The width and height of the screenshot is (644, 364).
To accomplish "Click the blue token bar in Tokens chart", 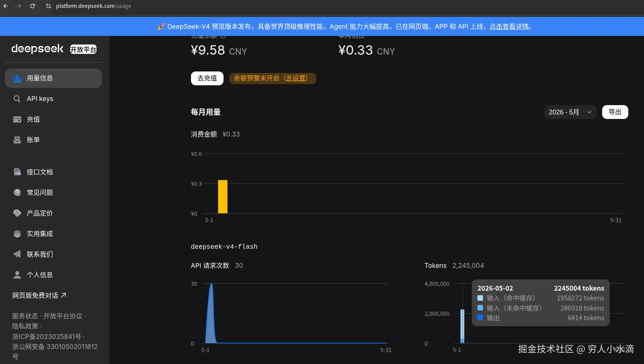I will (462, 326).
